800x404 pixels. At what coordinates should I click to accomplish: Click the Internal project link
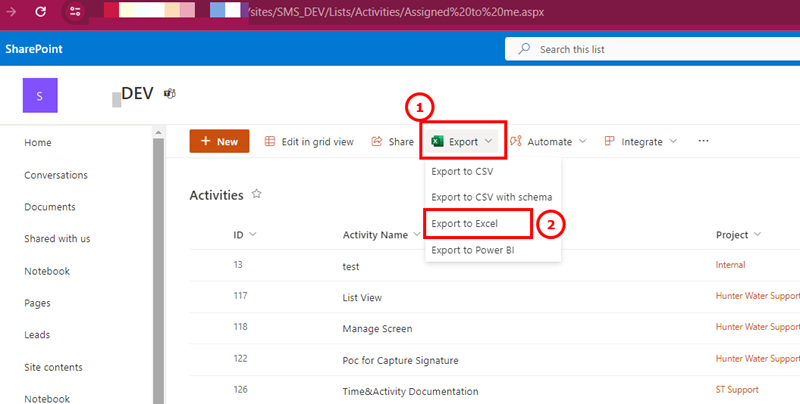click(730, 265)
